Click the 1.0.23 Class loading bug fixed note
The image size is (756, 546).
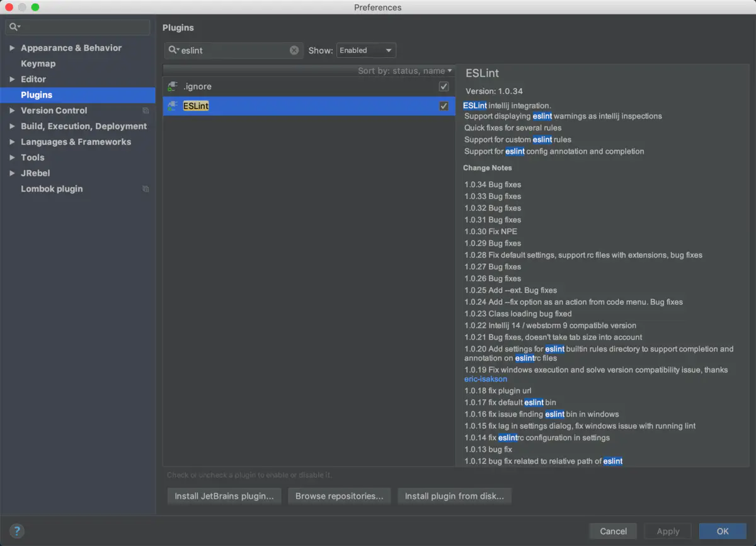click(518, 314)
